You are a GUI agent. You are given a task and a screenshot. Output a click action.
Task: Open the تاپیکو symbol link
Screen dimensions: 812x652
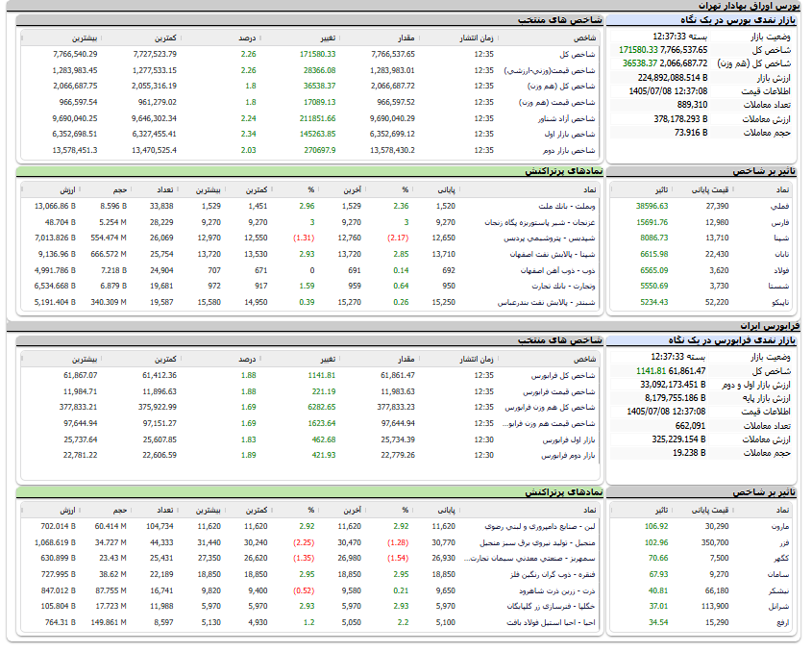click(x=780, y=302)
